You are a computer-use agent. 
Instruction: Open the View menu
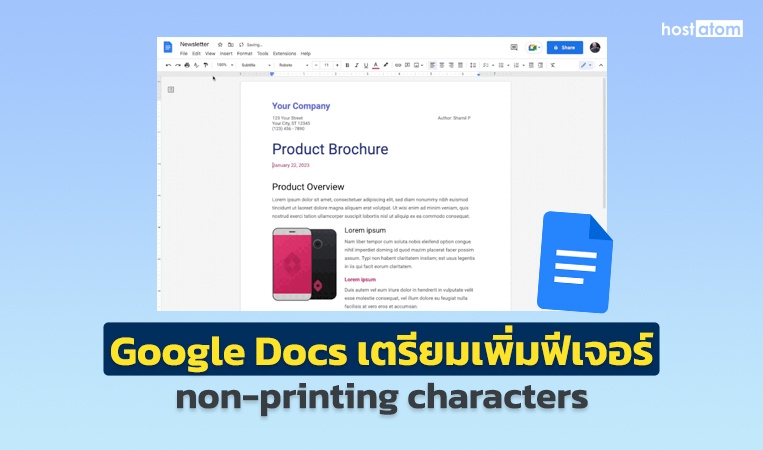pos(210,54)
